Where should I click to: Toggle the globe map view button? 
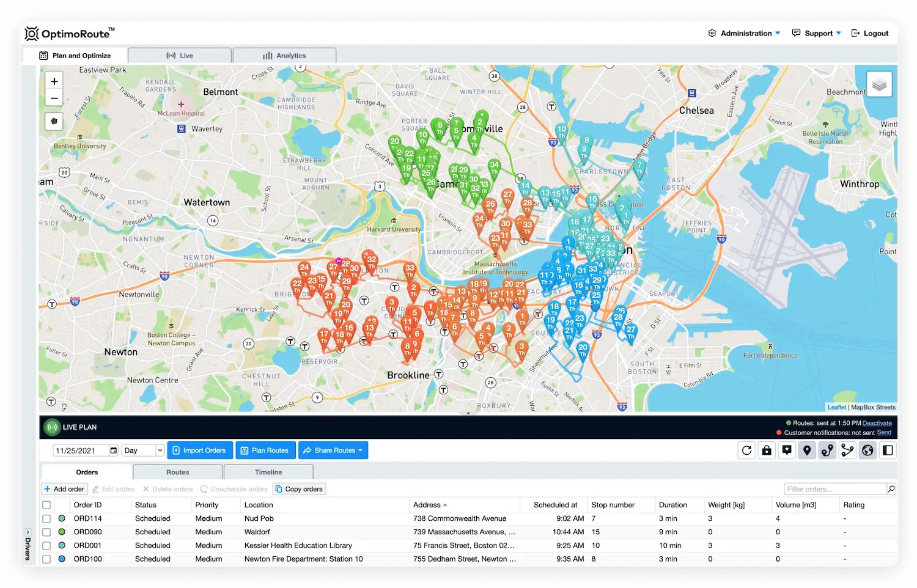point(867,450)
